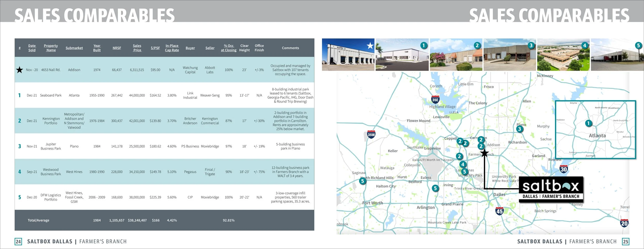Click the Comments column header
Viewport: 644px width, 249px height.
[290, 48]
